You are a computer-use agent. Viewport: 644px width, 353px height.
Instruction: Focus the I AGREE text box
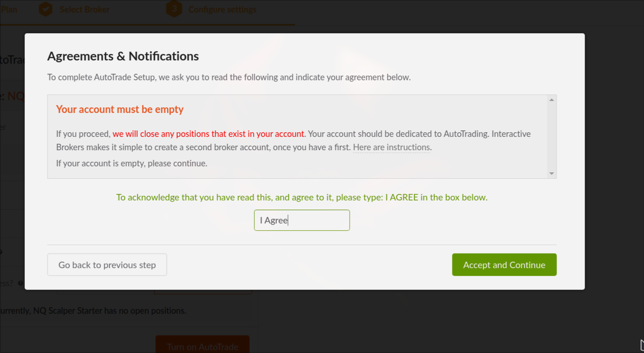(302, 220)
